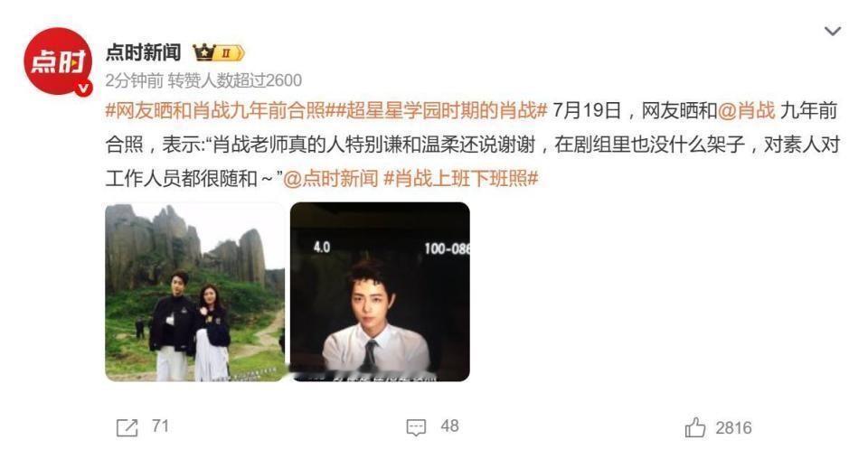868x449 pixels.
Task: Like the post with the thumbs-up icon
Action: (x=695, y=427)
